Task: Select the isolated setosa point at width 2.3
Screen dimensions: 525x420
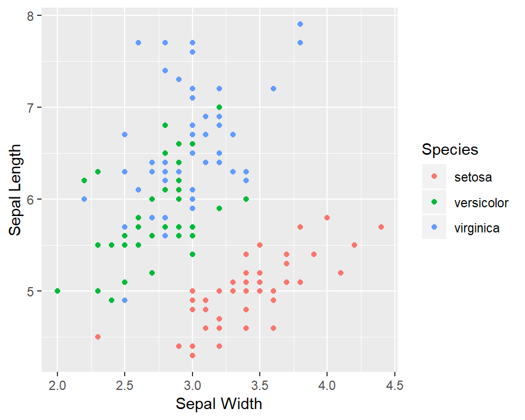Action: tap(98, 337)
